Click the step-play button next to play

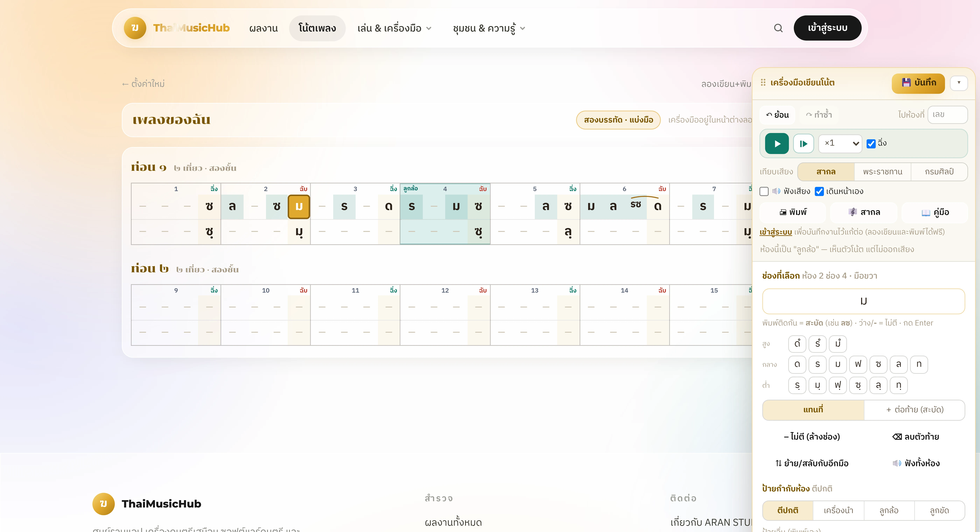[803, 143]
